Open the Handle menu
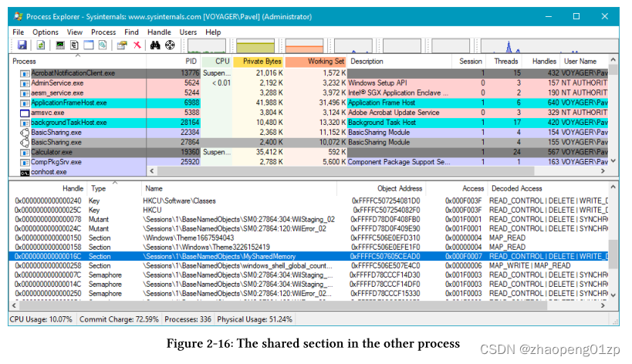Image resolution: width=632 pixels, height=364 pixels. click(x=159, y=32)
